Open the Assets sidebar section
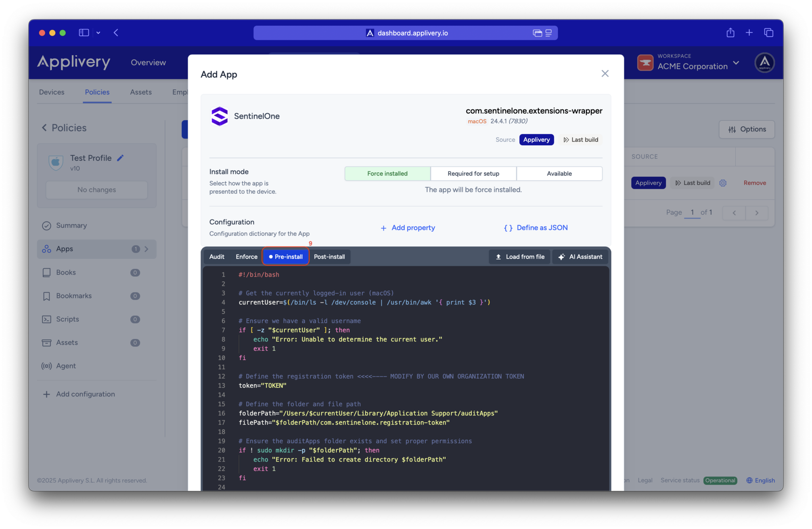 [67, 342]
